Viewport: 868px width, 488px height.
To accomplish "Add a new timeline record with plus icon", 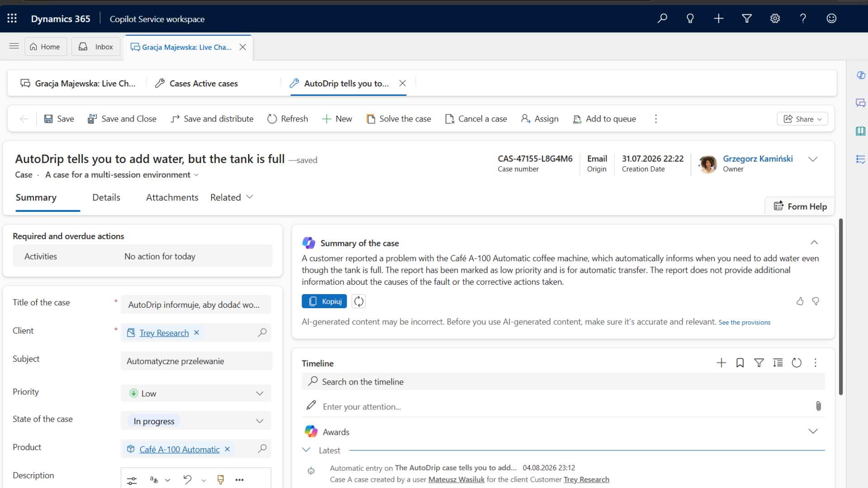I will pyautogui.click(x=722, y=363).
